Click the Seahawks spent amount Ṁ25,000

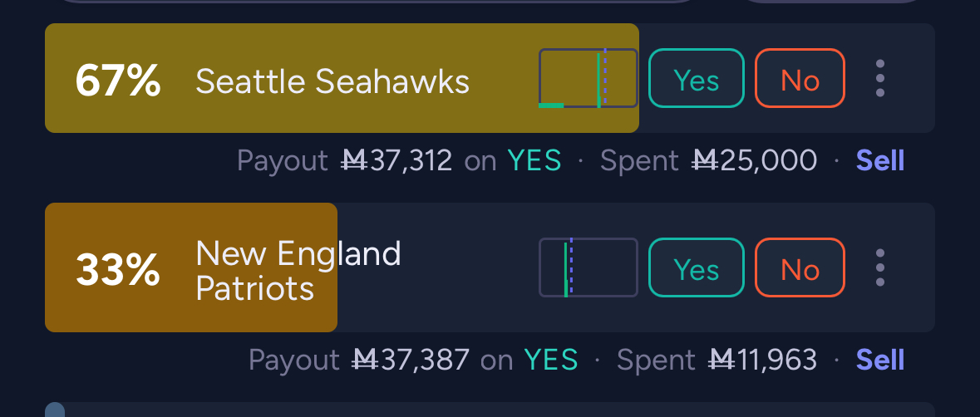(755, 160)
